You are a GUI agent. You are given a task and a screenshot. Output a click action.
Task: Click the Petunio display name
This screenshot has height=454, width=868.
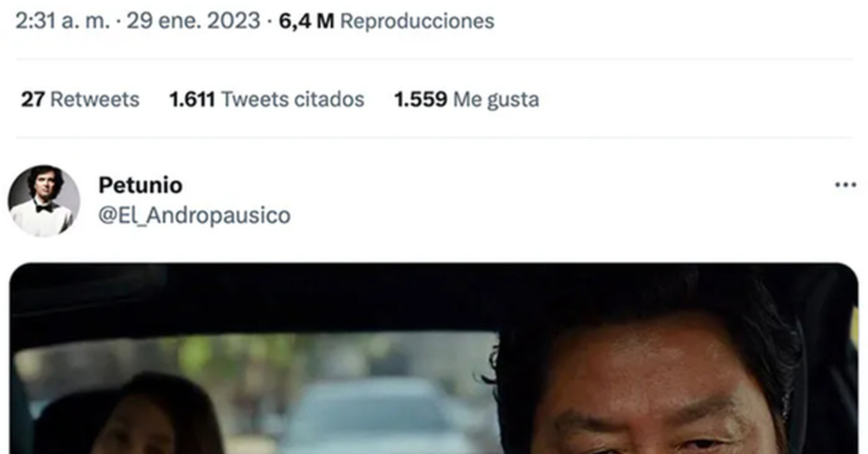(x=141, y=185)
